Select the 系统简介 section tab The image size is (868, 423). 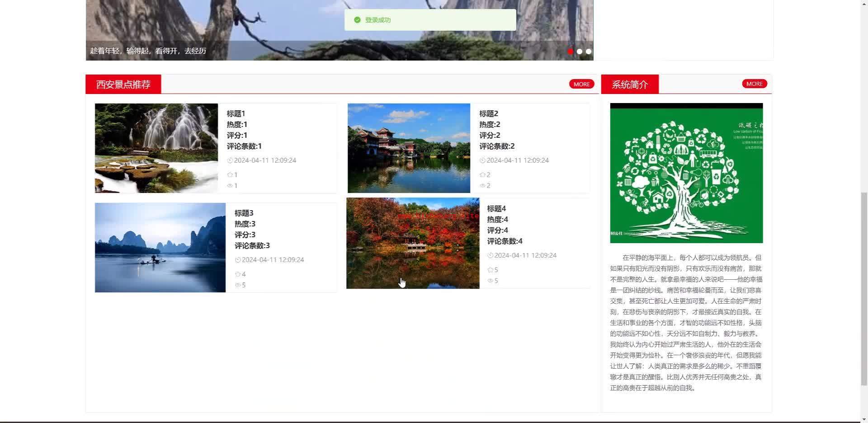(x=630, y=85)
